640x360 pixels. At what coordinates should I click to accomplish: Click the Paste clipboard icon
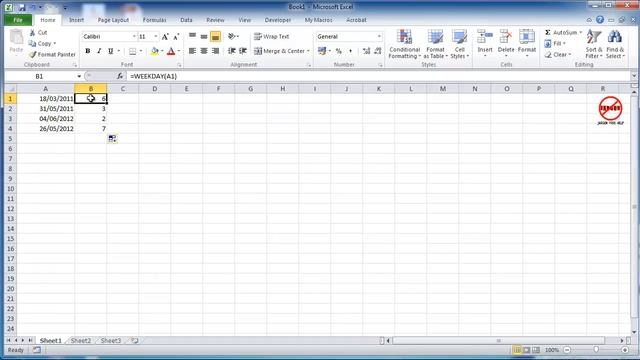click(x=16, y=38)
